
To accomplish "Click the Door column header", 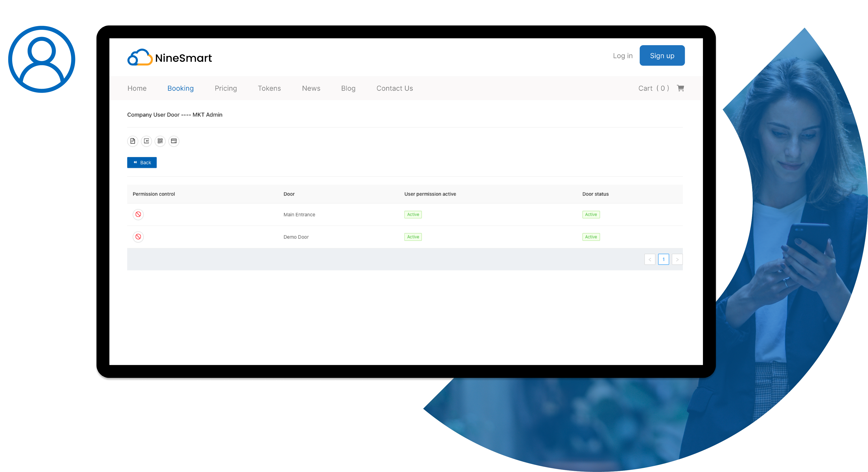I will (289, 194).
